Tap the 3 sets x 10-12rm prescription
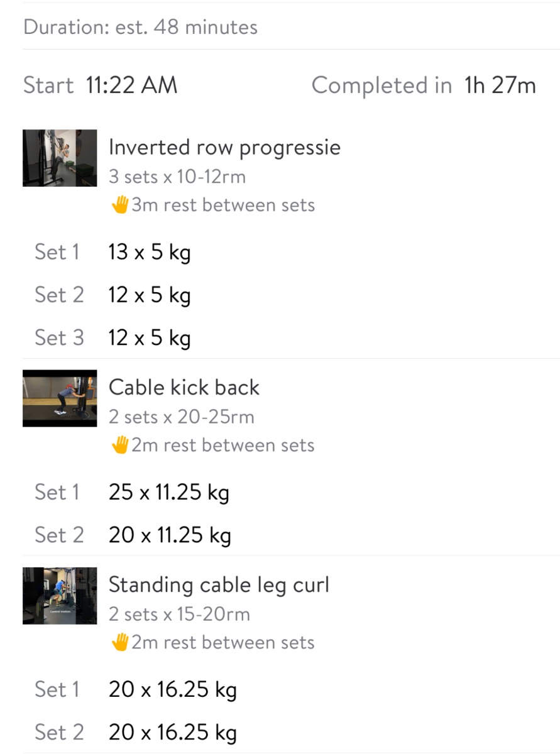The image size is (560, 754). [x=177, y=177]
